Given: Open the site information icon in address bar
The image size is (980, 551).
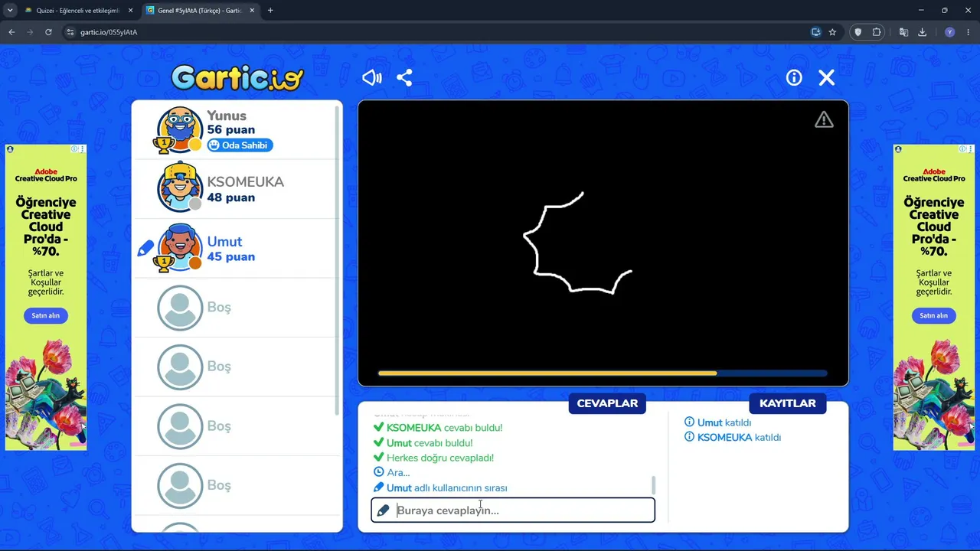Looking at the screenshot, I should coord(70,32).
